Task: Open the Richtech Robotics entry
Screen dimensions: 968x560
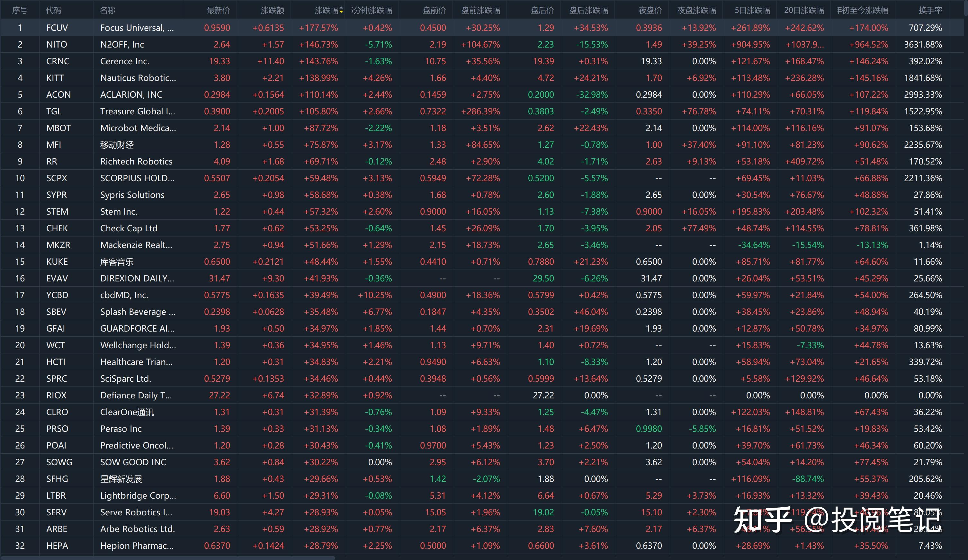Action: (136, 161)
